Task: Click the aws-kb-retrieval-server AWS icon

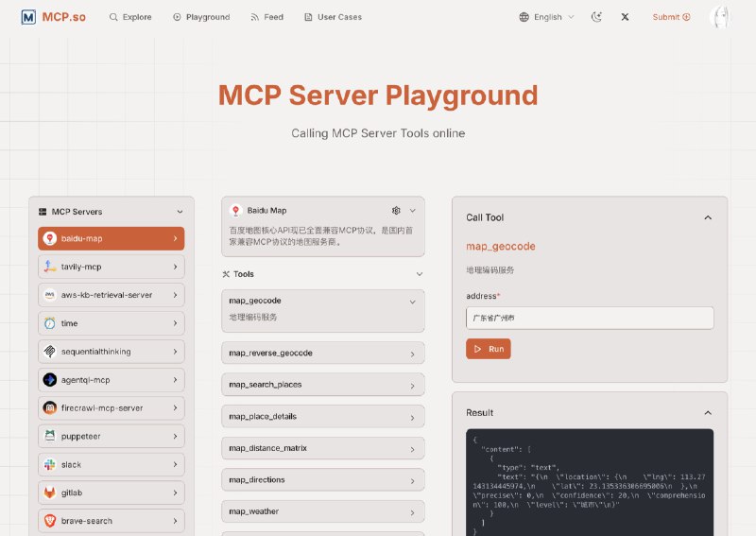Action: 50,295
